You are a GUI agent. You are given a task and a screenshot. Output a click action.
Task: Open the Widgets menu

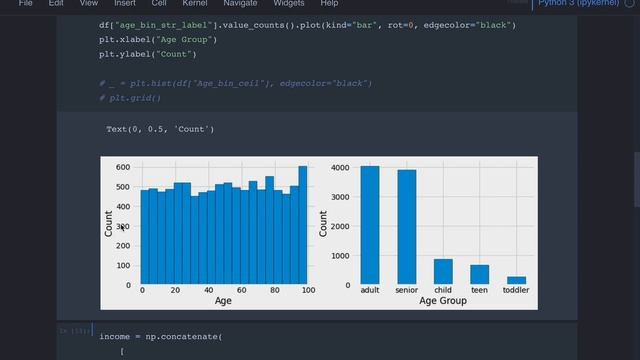[x=289, y=3]
